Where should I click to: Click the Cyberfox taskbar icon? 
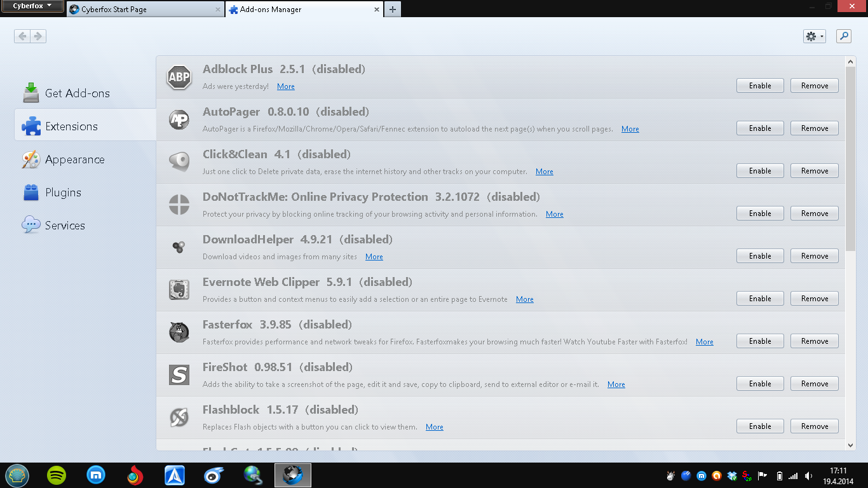pyautogui.click(x=293, y=475)
